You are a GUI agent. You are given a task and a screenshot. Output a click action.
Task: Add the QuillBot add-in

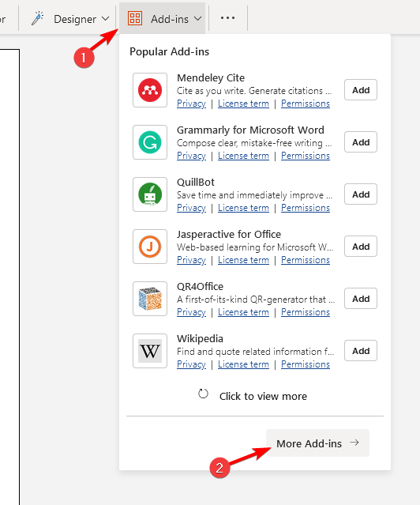[361, 194]
